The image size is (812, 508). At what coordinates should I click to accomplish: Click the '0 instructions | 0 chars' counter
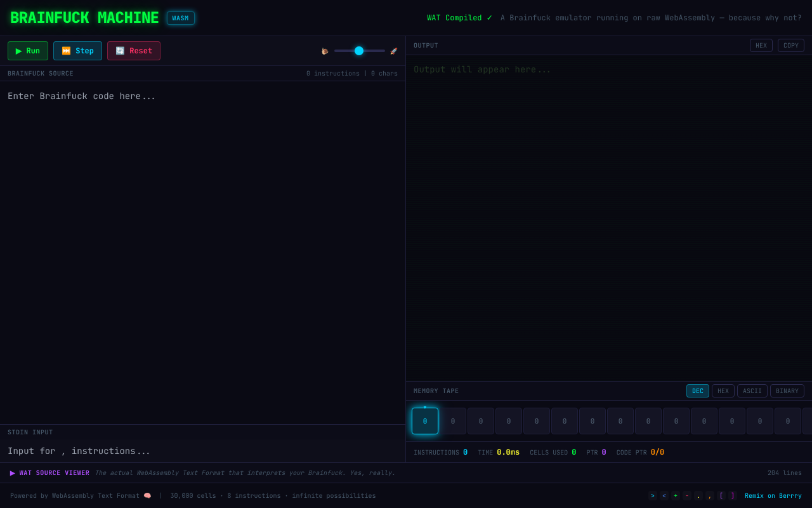tap(352, 74)
